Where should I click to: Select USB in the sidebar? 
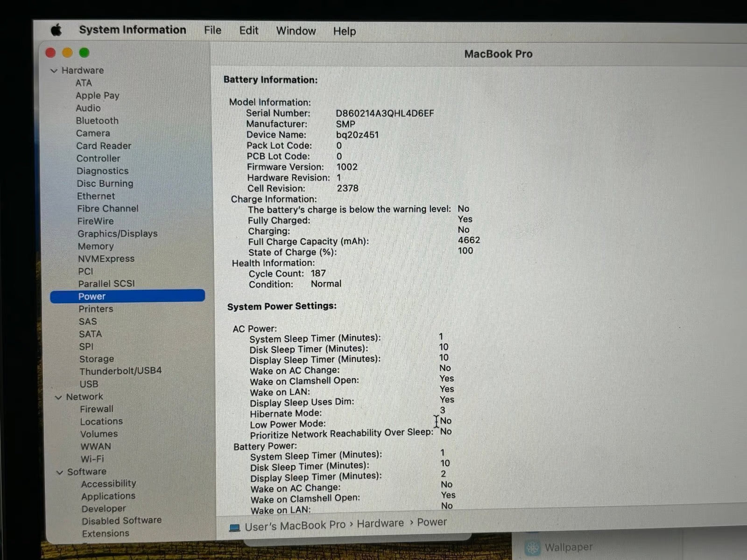point(89,384)
